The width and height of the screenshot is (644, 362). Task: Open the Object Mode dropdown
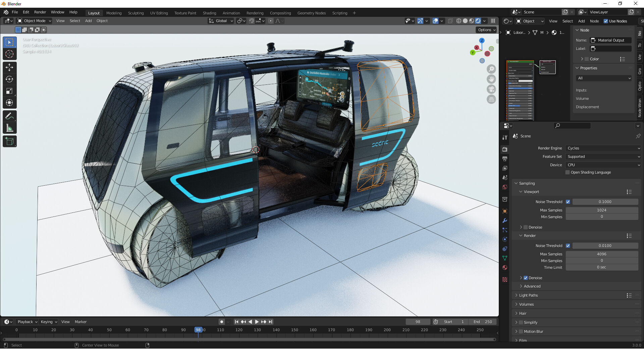click(35, 21)
